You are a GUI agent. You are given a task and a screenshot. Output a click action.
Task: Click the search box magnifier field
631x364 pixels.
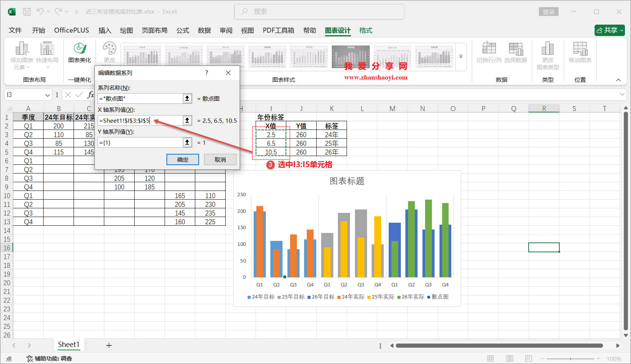pos(319,12)
